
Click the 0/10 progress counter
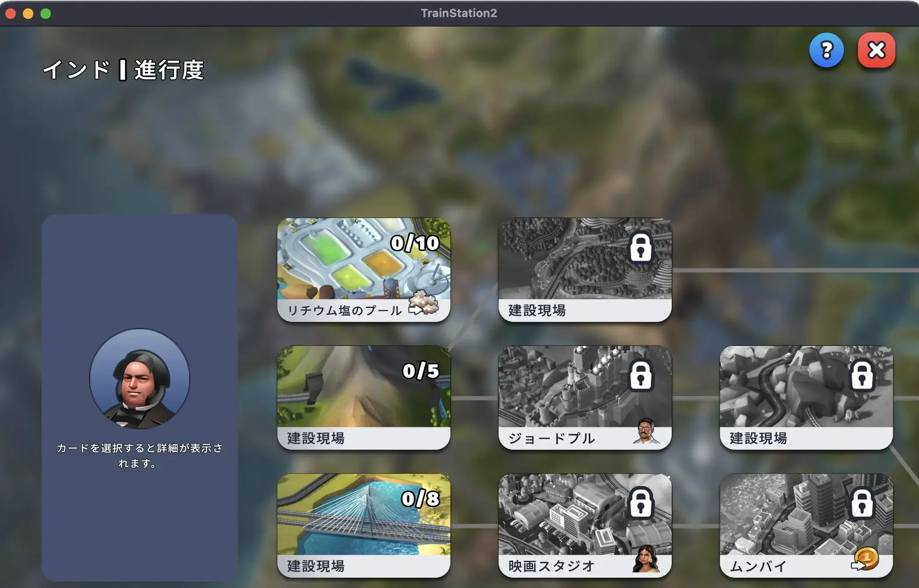pyautogui.click(x=414, y=243)
